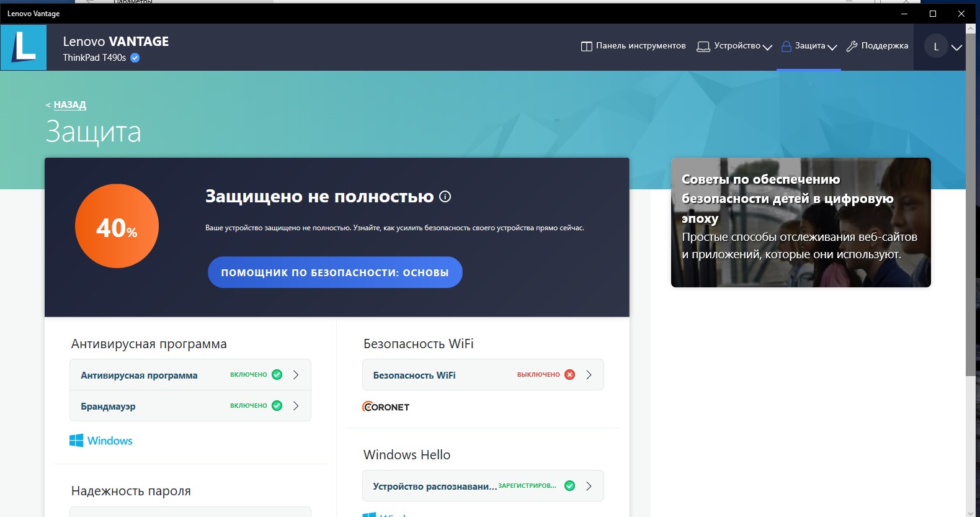Minimize the Lenovo Vantage window
Screen dimensions: 980x517
tap(904, 14)
